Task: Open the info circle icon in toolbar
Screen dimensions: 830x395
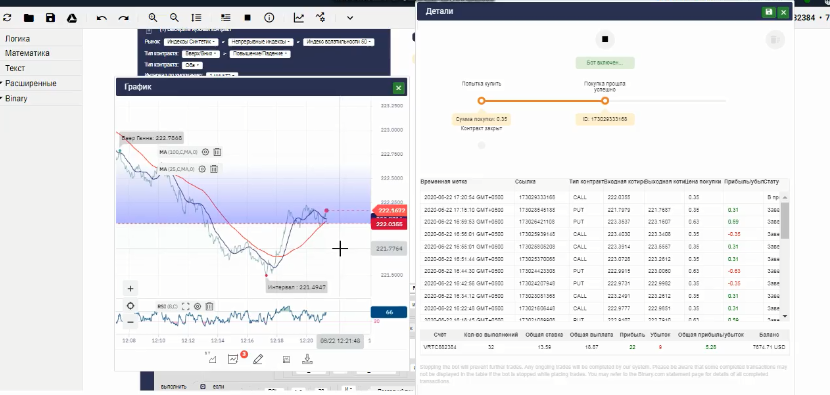Action: (269, 17)
